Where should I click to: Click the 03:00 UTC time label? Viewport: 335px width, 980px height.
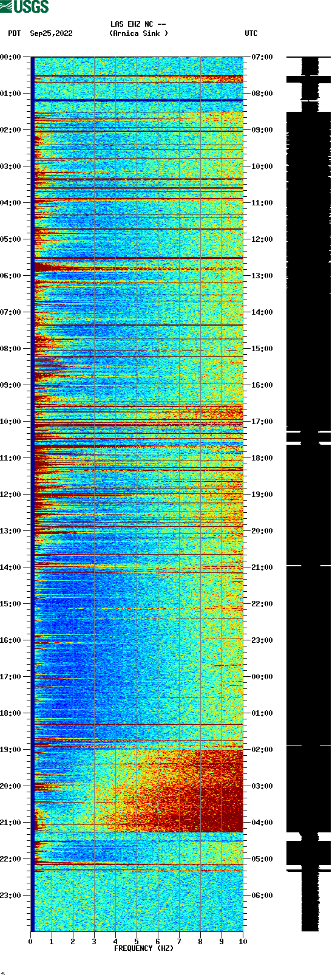[262, 786]
